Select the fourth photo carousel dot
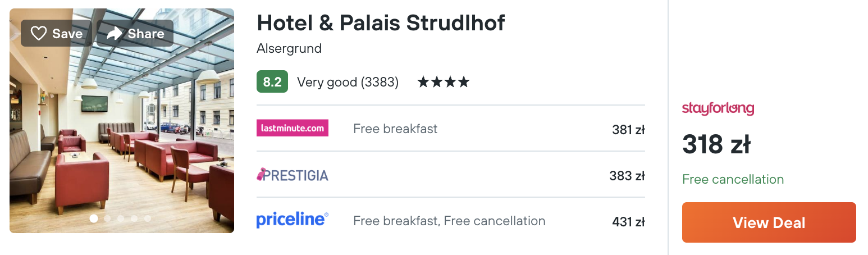Image resolution: width=868 pixels, height=255 pixels. 134,218
